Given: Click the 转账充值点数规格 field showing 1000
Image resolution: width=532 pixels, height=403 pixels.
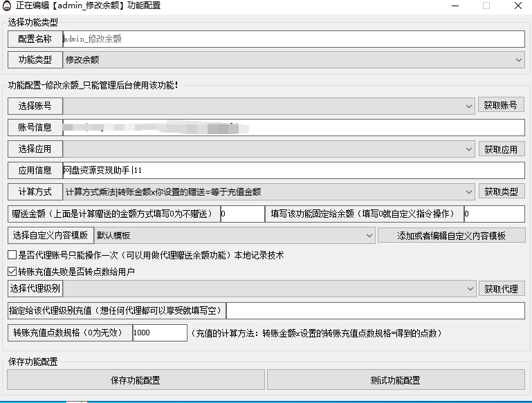Looking at the screenshot, I should point(159,332).
